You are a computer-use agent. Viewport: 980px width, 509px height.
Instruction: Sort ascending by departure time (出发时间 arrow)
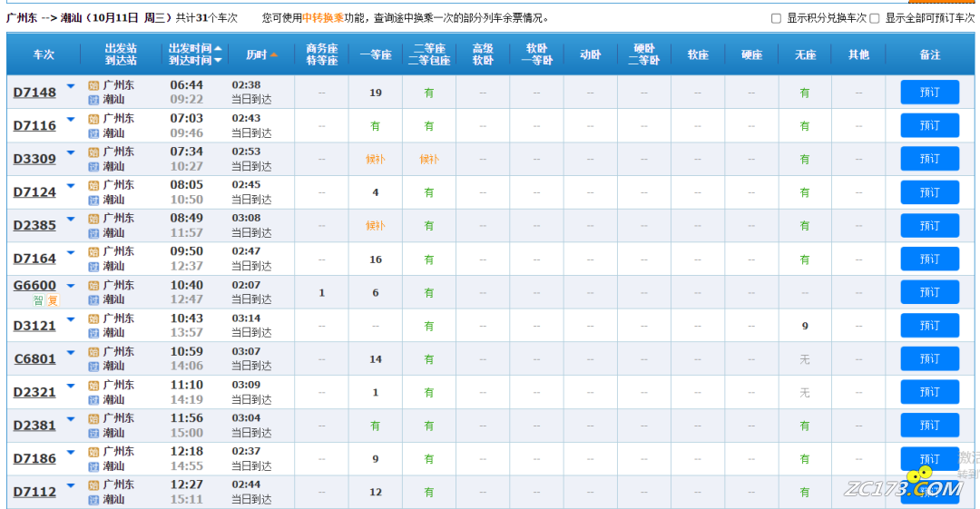click(x=218, y=48)
